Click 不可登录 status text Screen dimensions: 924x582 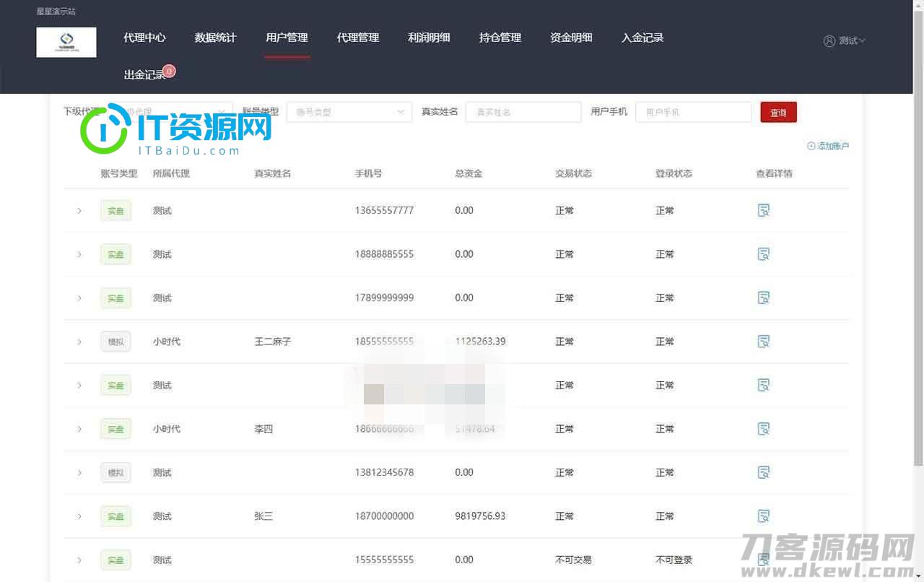coord(674,560)
